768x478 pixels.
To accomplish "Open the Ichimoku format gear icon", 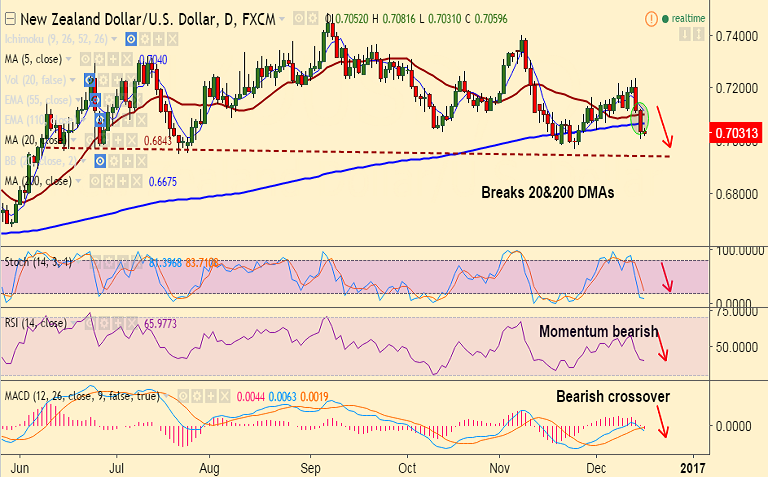I will pyautogui.click(x=144, y=39).
